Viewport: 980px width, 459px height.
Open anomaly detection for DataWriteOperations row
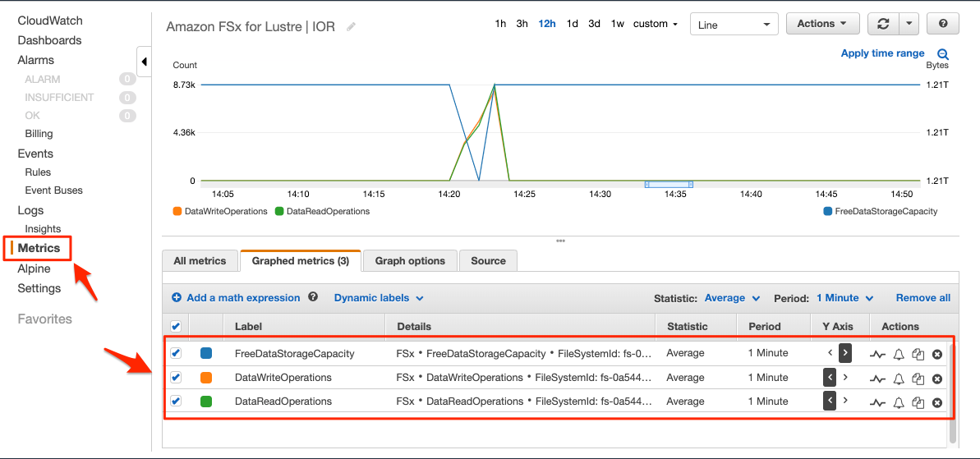877,379
